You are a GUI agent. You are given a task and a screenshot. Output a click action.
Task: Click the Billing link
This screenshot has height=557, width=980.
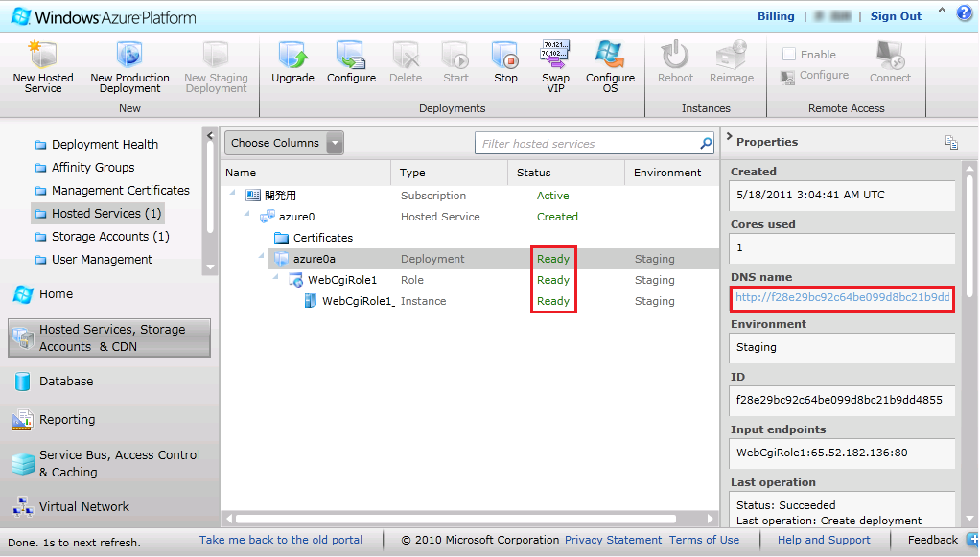tap(776, 17)
